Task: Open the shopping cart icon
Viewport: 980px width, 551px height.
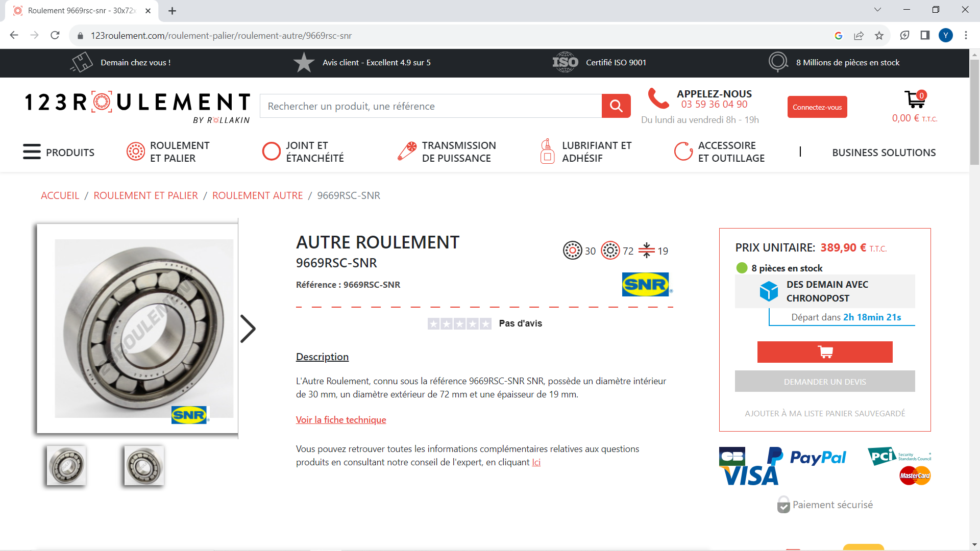Action: tap(915, 99)
